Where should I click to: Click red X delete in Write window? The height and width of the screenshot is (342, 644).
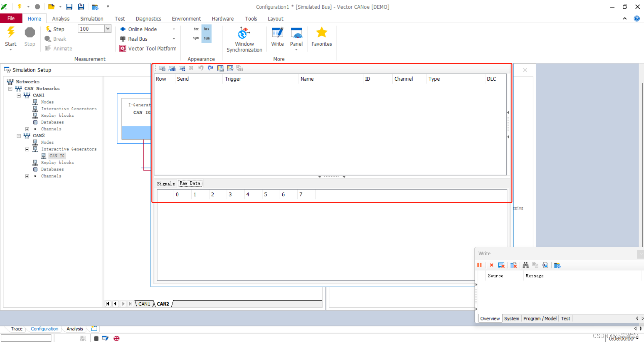pyautogui.click(x=492, y=265)
